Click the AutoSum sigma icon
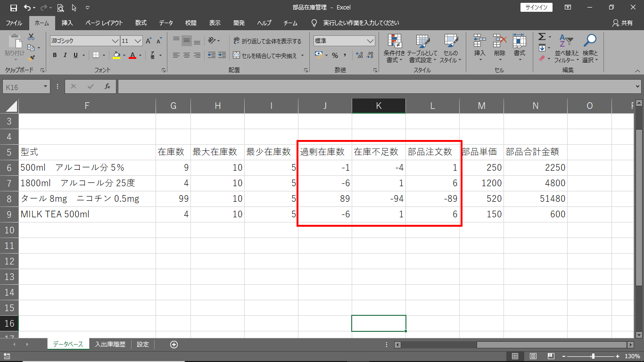The height and width of the screenshot is (362, 644). (542, 37)
